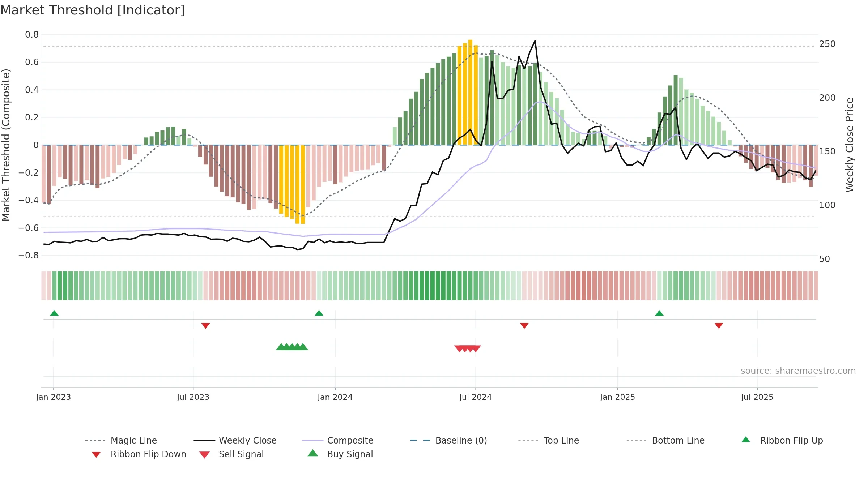
Task: Click the 100 price axis tick
Action: coord(827,205)
